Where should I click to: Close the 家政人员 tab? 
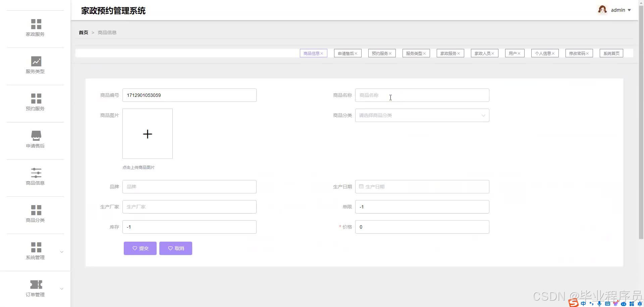[x=493, y=54]
